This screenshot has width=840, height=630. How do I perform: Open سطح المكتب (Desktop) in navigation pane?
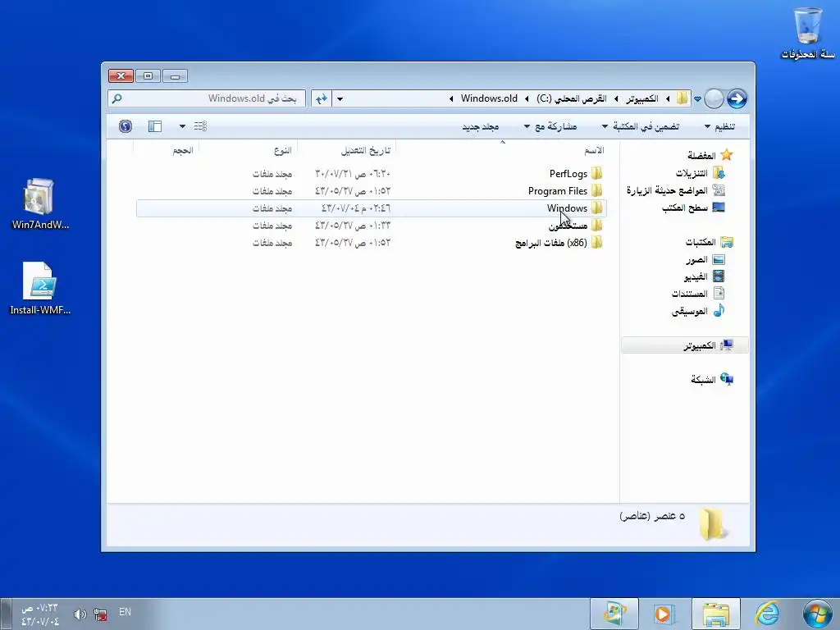tap(693, 208)
